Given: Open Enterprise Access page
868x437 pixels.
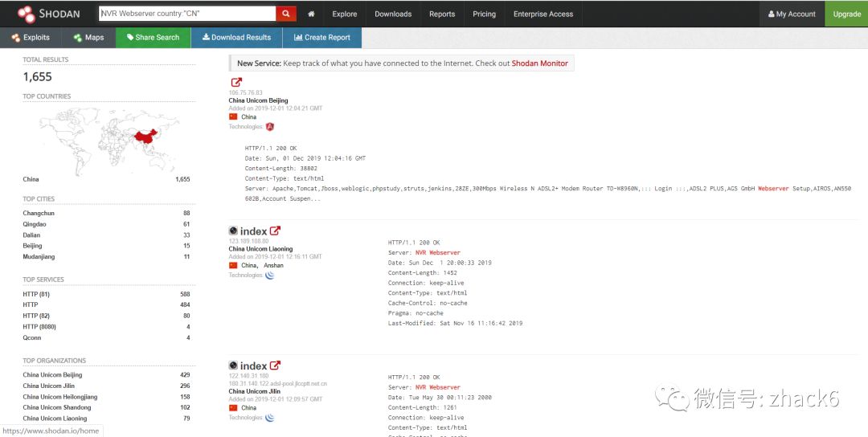Looking at the screenshot, I should [543, 14].
